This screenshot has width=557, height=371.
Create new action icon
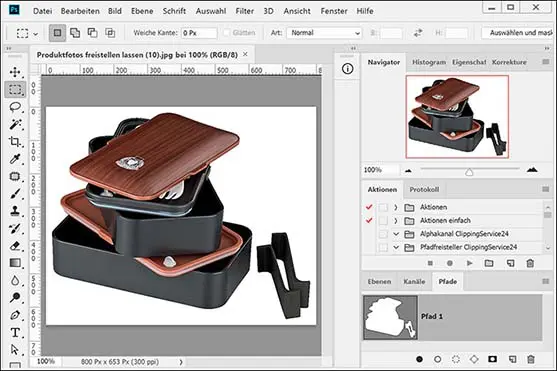tap(510, 263)
